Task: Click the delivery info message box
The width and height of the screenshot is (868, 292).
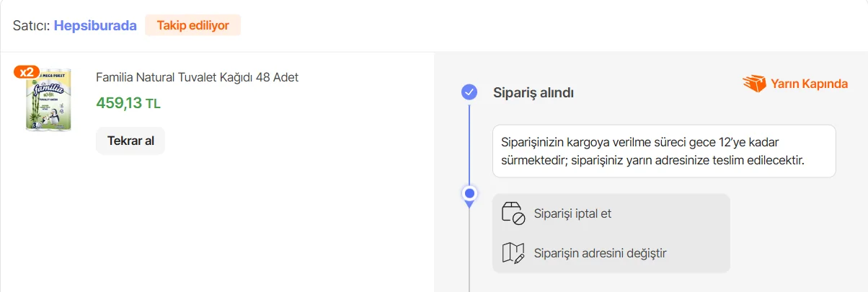Action: click(663, 151)
